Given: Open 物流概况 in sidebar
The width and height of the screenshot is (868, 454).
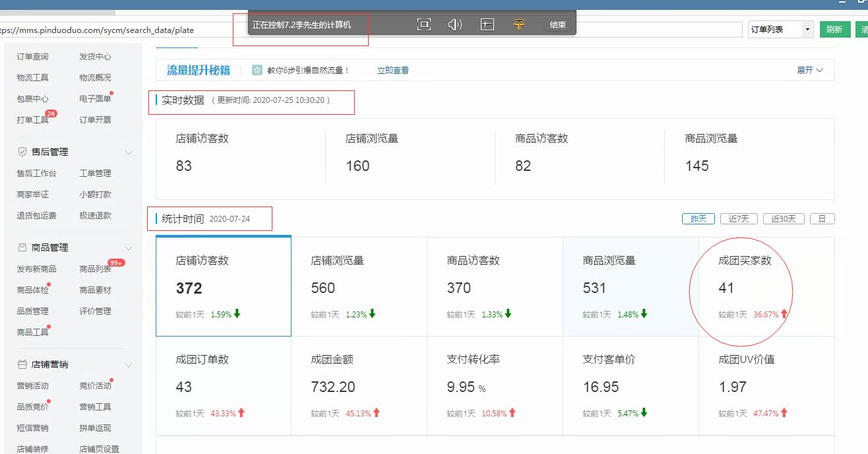Looking at the screenshot, I should [x=95, y=78].
